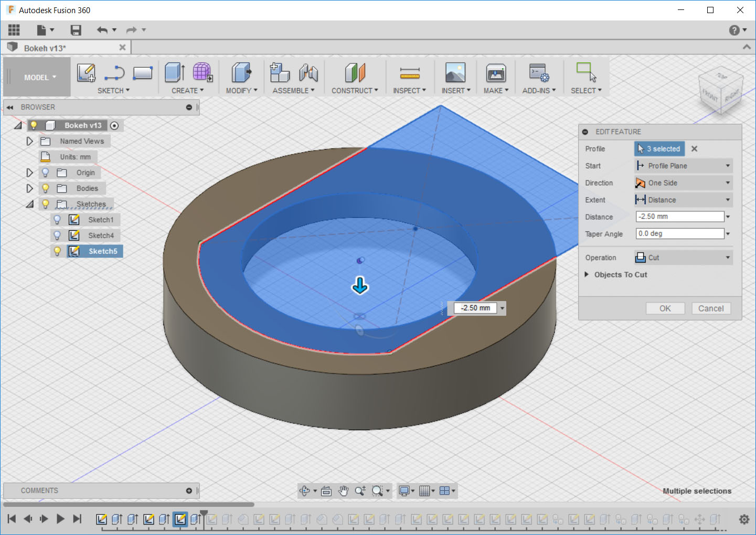Redo using the forward arrow icon

click(131, 30)
